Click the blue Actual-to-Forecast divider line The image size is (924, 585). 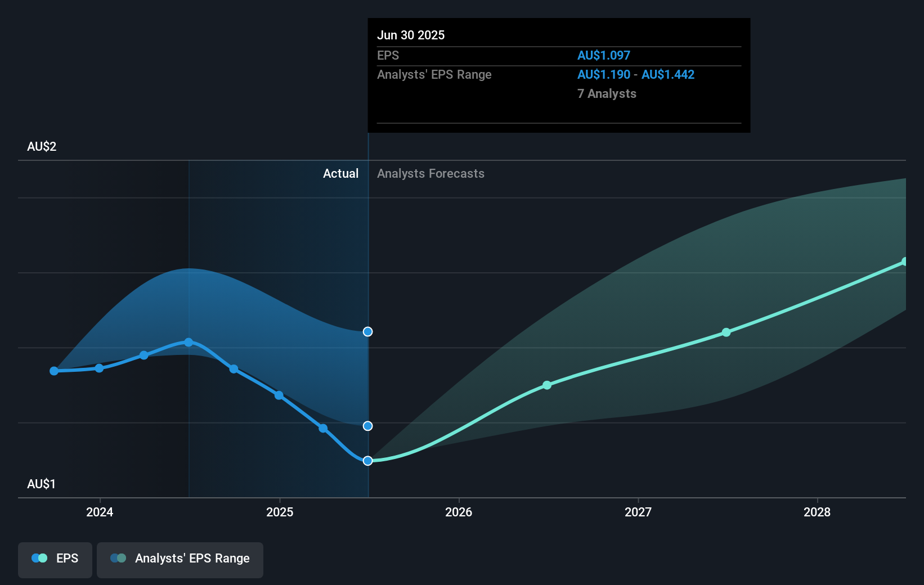tap(367, 253)
